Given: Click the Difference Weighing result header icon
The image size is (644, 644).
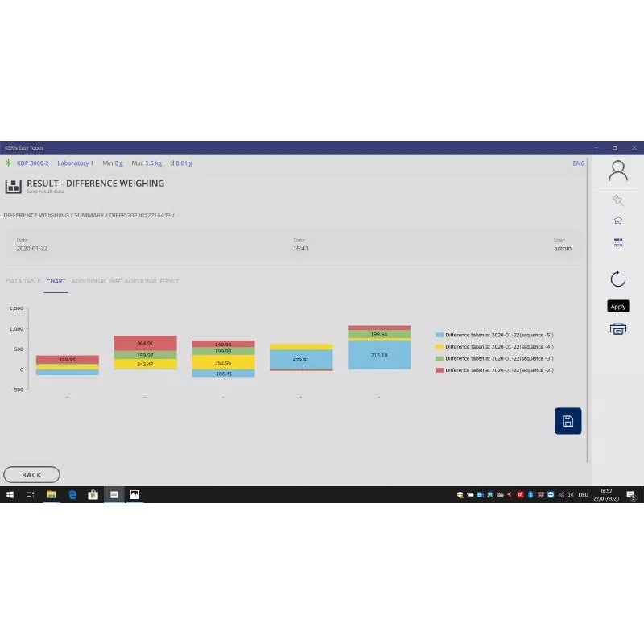Looking at the screenshot, I should [x=13, y=187].
